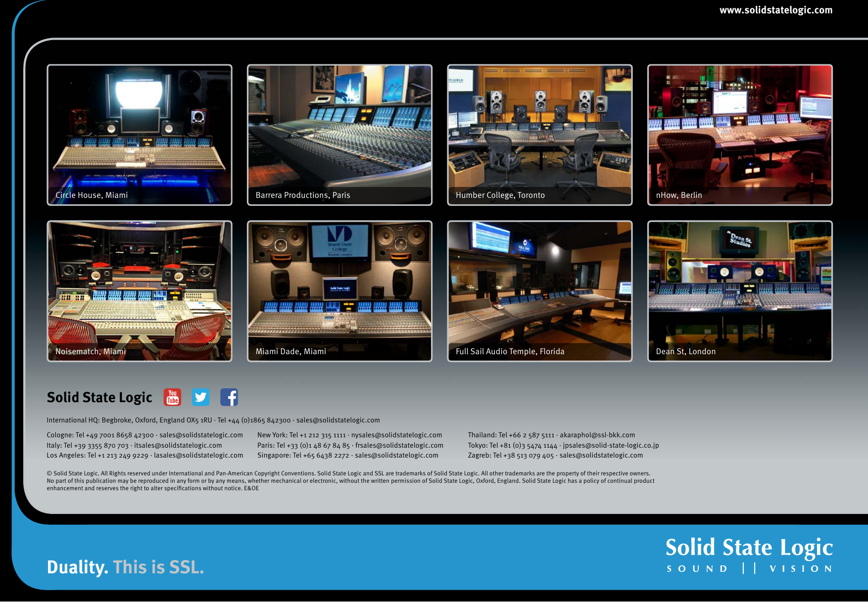
Task: Open the www.solidstatelogic.com link
Action: tap(775, 10)
